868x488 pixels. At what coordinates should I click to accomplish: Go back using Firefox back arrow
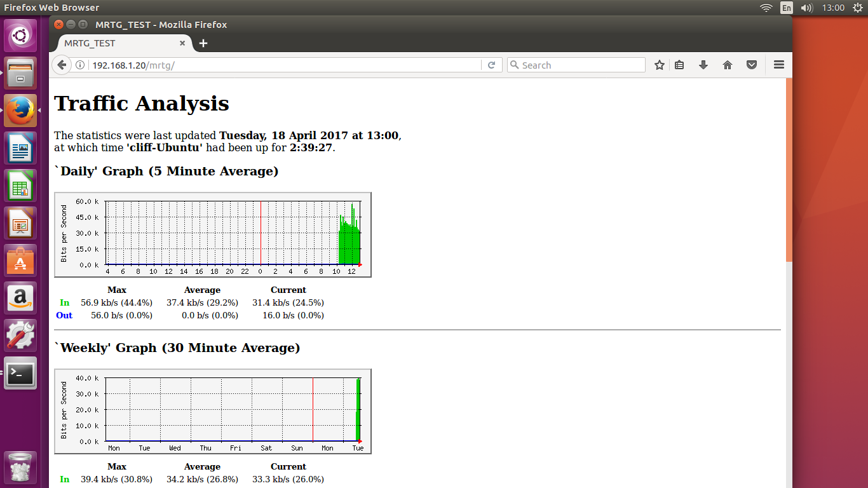coord(62,65)
